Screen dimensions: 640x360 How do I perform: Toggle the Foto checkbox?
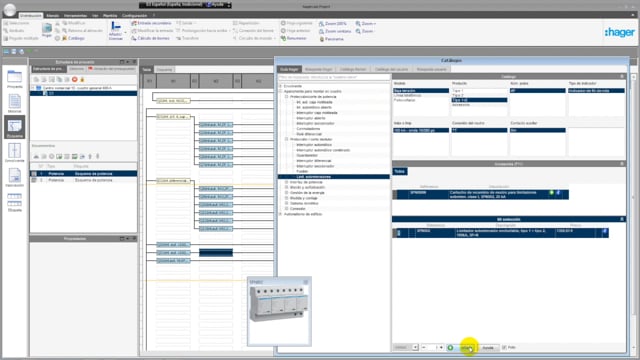(x=504, y=347)
